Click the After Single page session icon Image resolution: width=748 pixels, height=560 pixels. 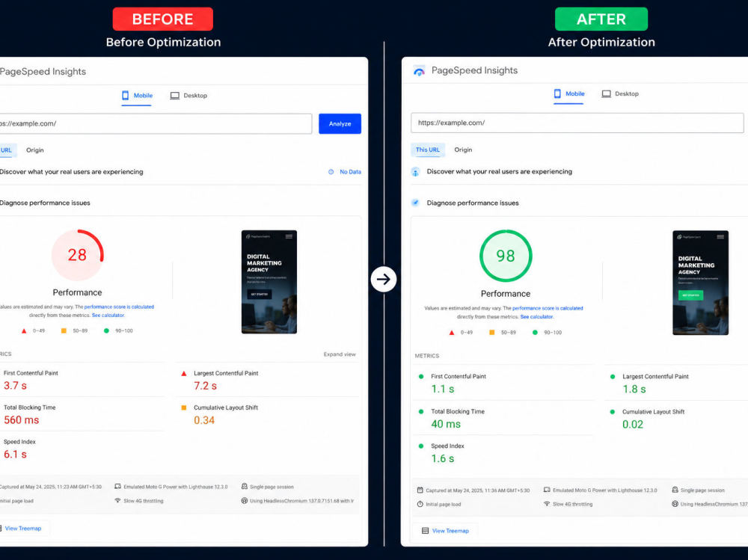675,490
